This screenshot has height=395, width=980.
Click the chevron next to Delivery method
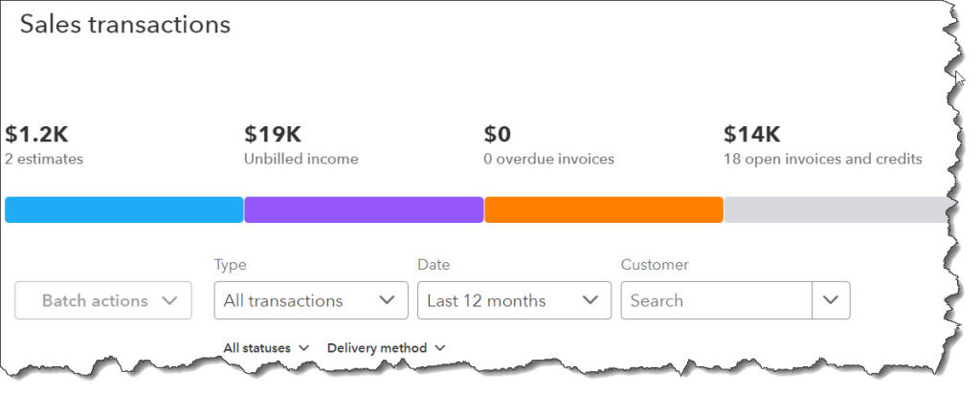440,348
